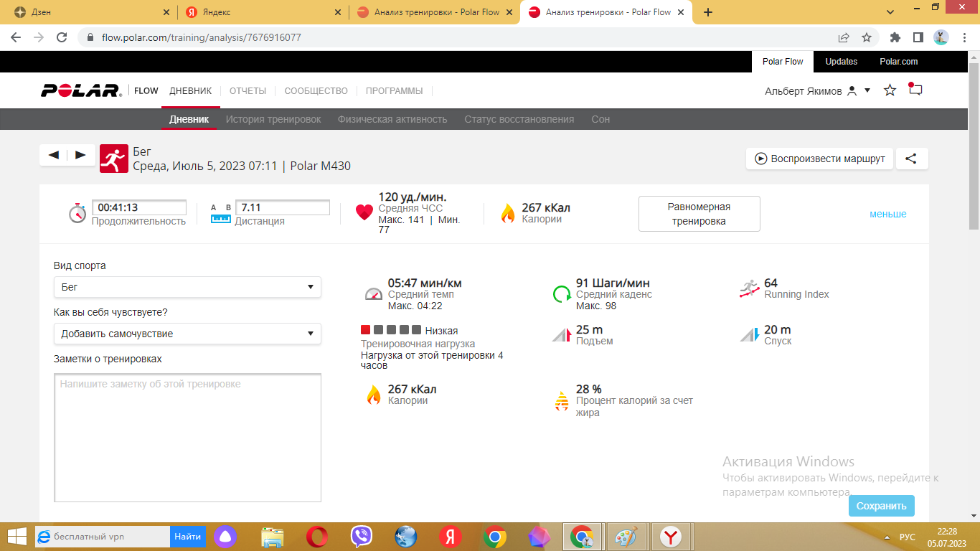Click Воспроизвести маршрут button
This screenshot has height=551, width=980.
coord(819,159)
